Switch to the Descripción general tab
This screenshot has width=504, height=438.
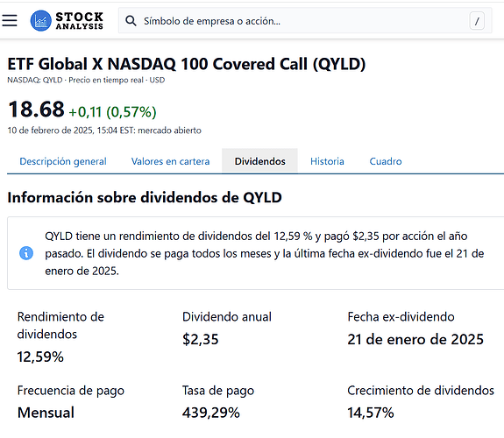click(63, 161)
